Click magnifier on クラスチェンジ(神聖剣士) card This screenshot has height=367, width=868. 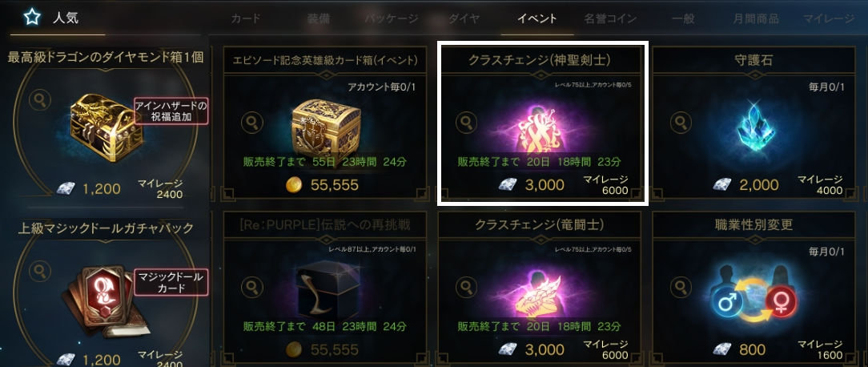pyautogui.click(x=466, y=122)
